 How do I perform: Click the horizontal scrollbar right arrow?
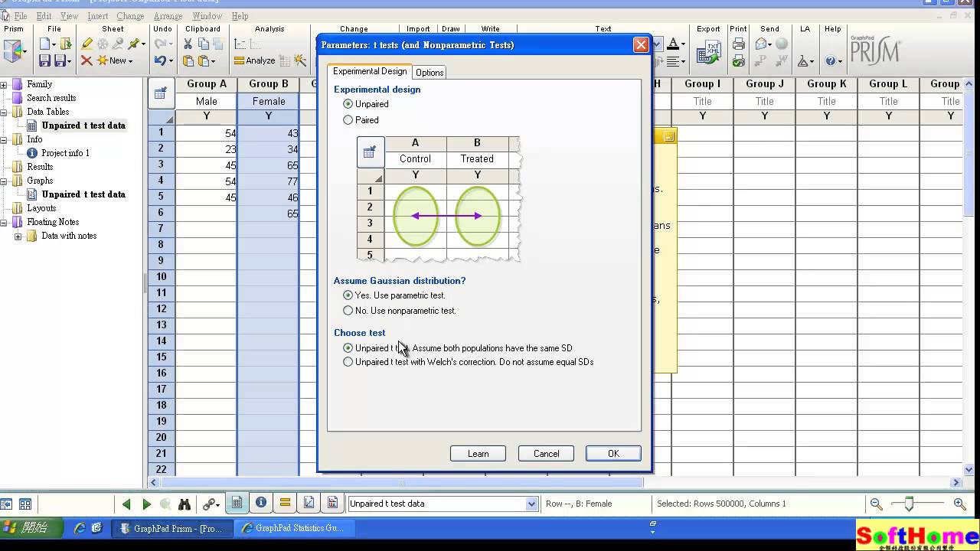coord(955,483)
